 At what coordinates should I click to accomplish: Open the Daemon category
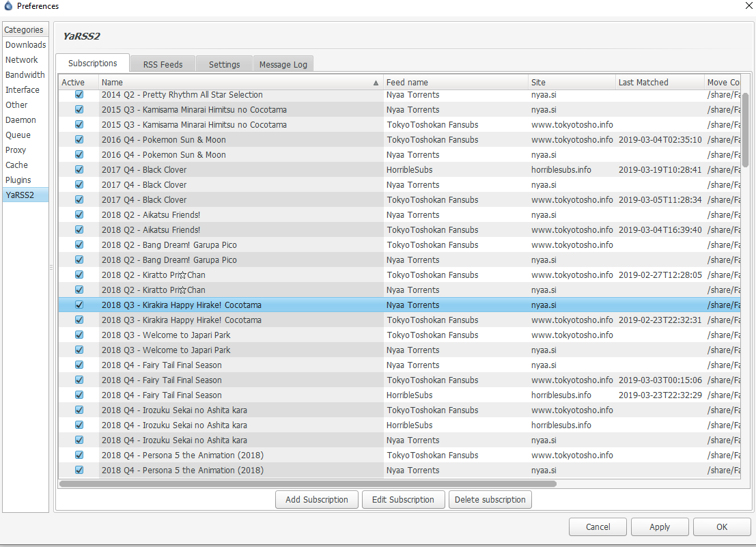pyautogui.click(x=25, y=120)
